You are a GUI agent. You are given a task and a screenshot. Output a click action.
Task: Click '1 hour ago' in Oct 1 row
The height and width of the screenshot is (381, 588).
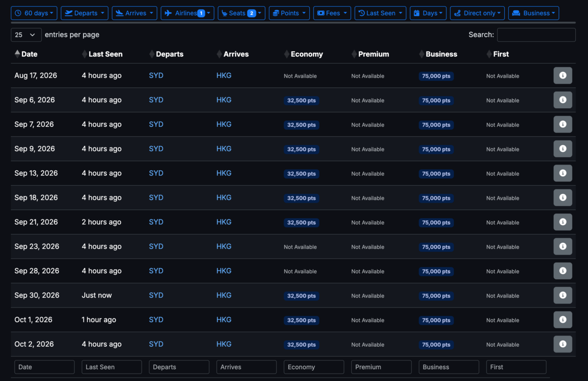coord(99,320)
